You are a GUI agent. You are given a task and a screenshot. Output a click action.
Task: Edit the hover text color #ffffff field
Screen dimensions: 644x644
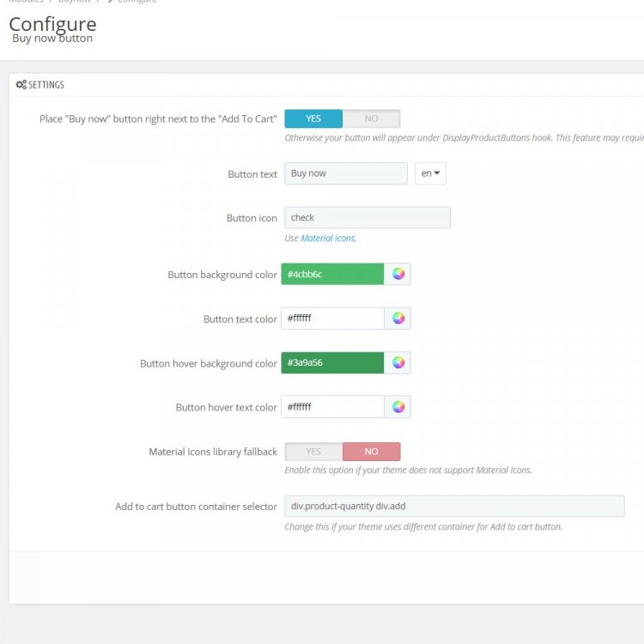tap(332, 407)
